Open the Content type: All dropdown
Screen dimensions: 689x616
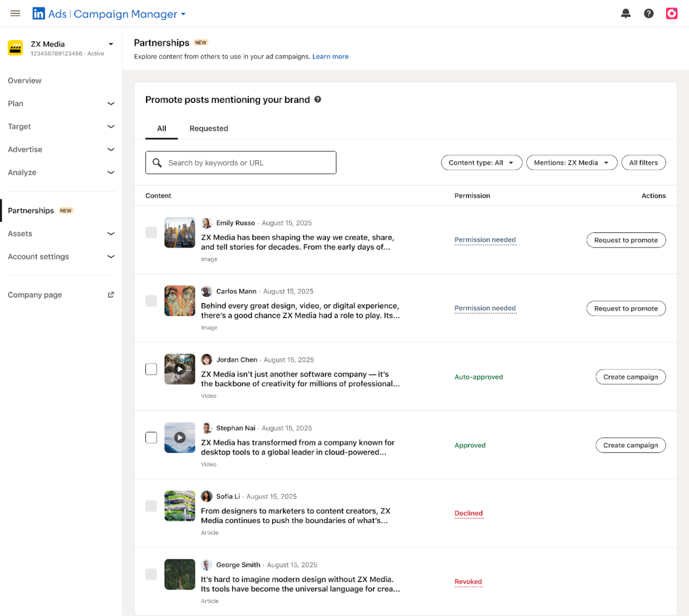pos(481,163)
